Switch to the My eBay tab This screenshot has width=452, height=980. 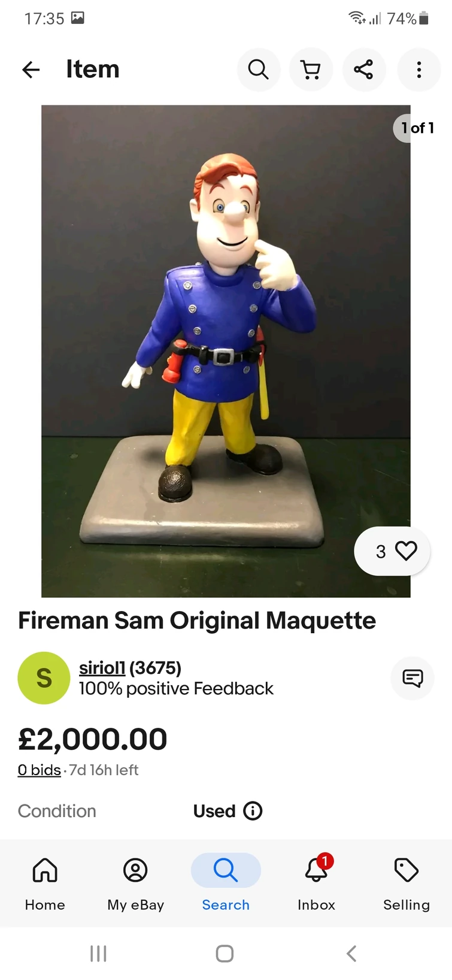coord(135,884)
